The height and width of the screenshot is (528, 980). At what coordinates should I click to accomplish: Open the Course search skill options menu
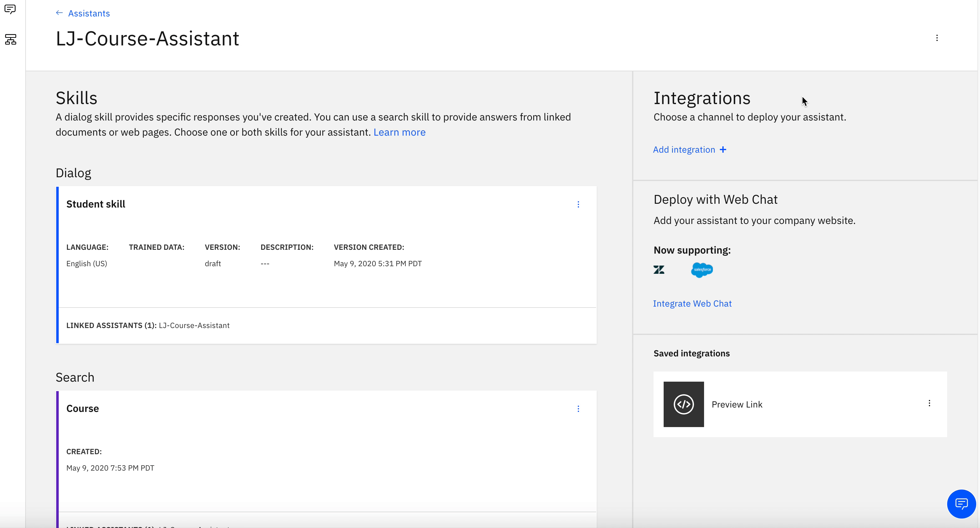578,409
